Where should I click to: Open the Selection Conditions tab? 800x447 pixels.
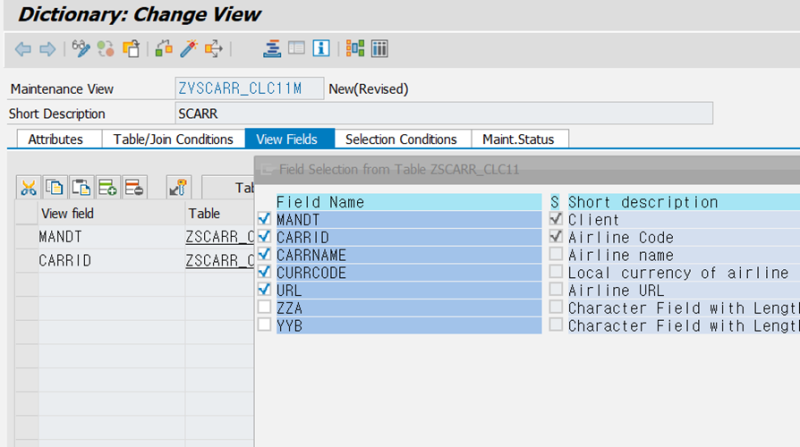click(402, 139)
